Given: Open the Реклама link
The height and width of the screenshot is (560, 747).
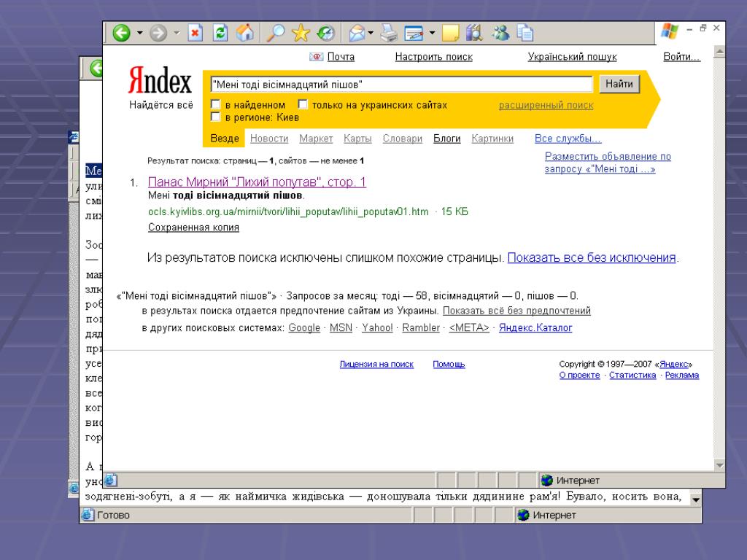Looking at the screenshot, I should point(682,376).
